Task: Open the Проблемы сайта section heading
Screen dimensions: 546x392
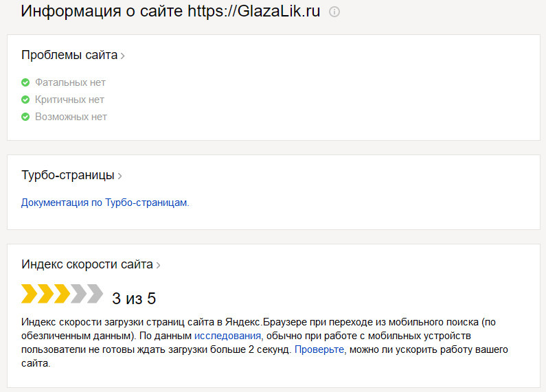Action: pos(69,55)
